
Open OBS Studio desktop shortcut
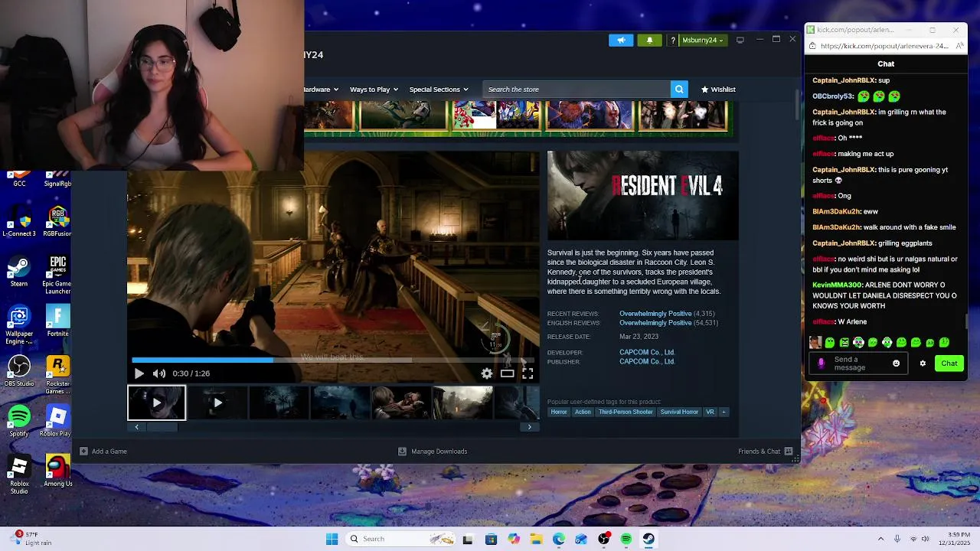19,373
